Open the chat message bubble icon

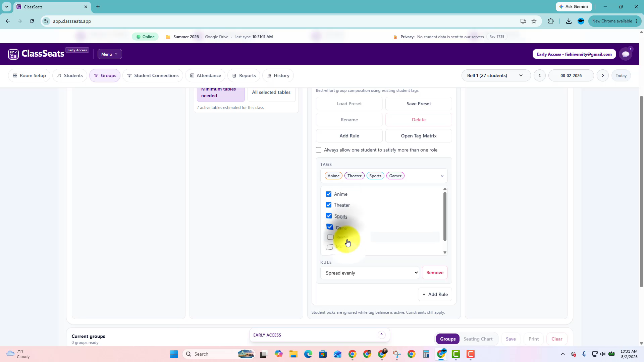click(x=626, y=54)
